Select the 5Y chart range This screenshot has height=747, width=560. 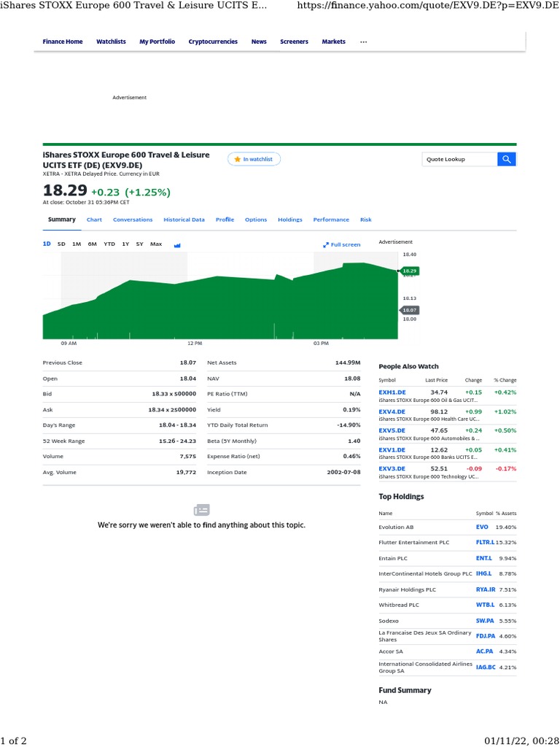[139, 244]
